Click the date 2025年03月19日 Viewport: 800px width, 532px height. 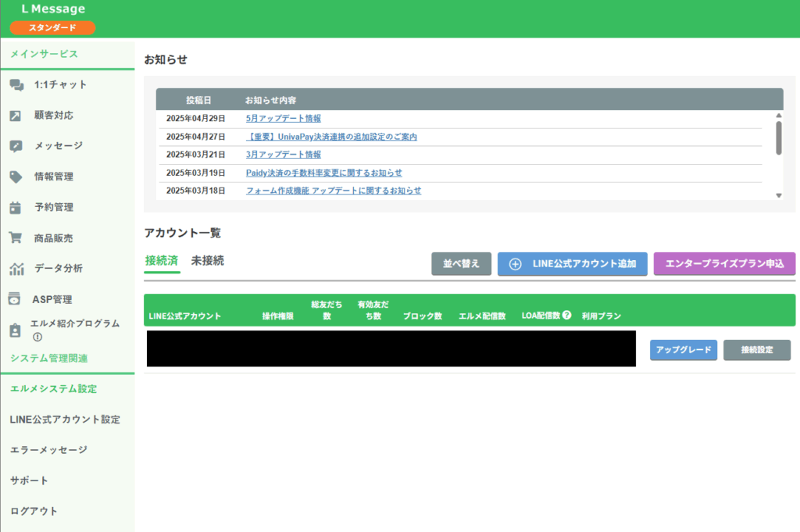point(196,173)
